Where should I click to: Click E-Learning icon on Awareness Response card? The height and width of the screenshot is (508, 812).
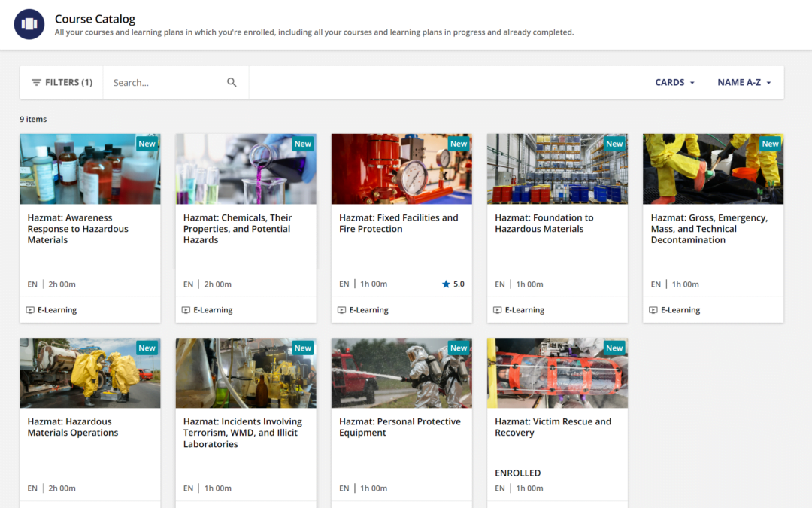point(30,310)
